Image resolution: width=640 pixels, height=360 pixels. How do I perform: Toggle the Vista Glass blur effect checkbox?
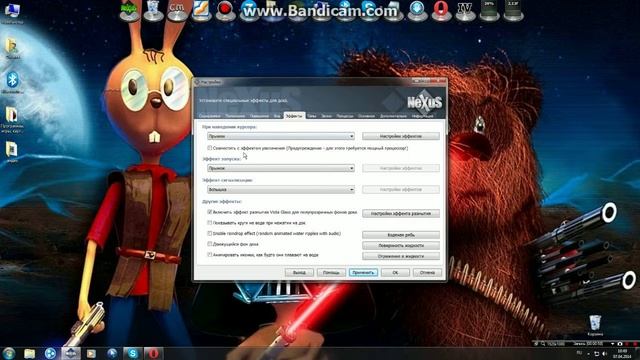[210, 212]
